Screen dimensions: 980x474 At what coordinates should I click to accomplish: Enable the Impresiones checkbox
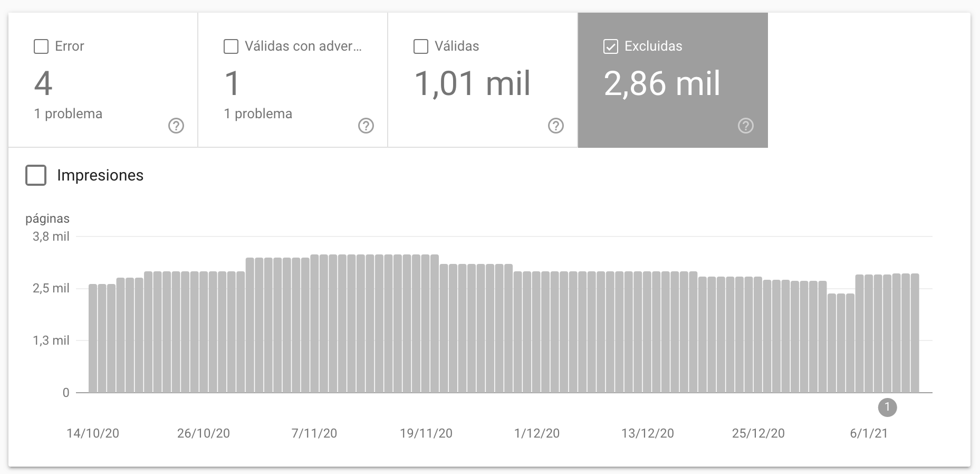click(x=36, y=175)
